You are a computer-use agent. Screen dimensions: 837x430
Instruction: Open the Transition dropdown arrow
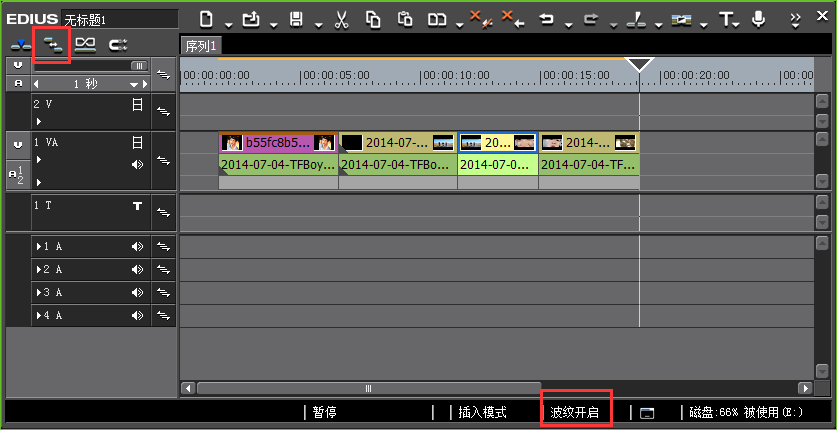tap(703, 25)
